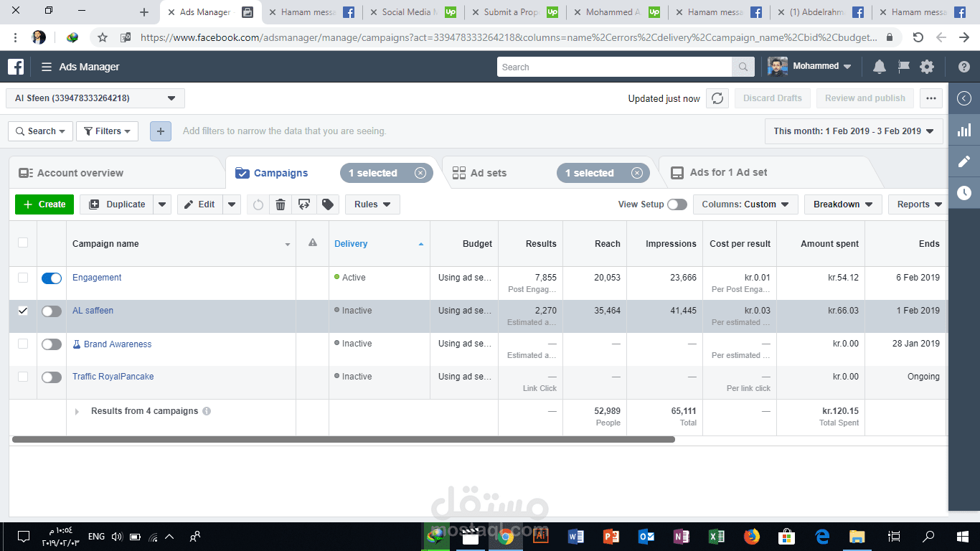Image resolution: width=980 pixels, height=551 pixels.
Task: Open the help question mark icon
Action: 964,67
